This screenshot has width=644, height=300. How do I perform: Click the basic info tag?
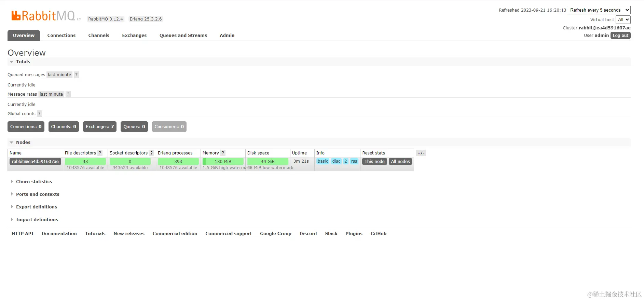pyautogui.click(x=323, y=161)
